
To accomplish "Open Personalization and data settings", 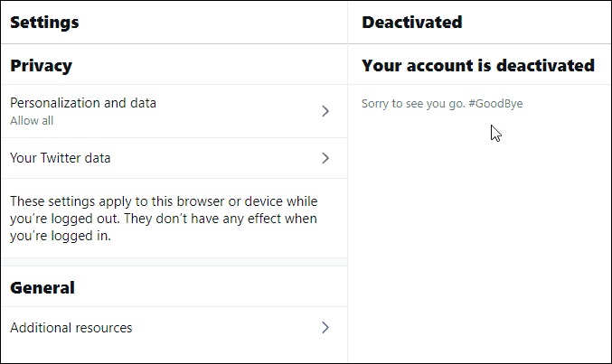I will tap(83, 103).
